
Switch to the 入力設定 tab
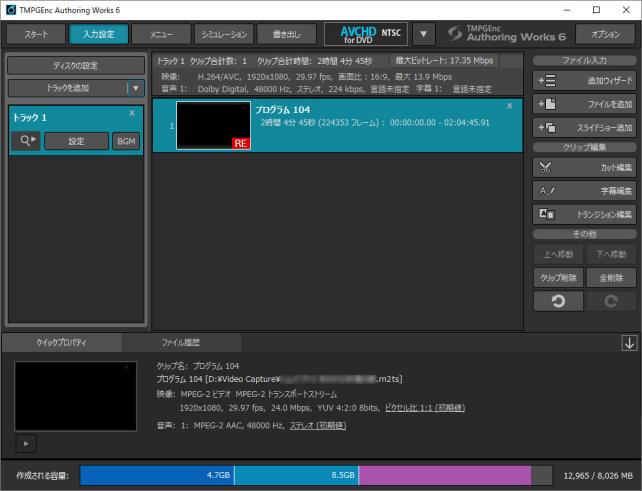pos(99,34)
